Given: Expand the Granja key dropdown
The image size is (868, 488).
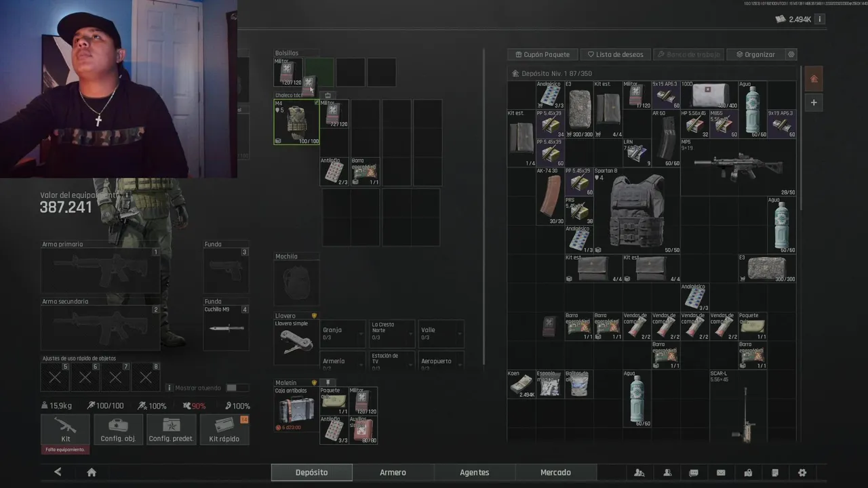Looking at the screenshot, I should click(x=342, y=333).
